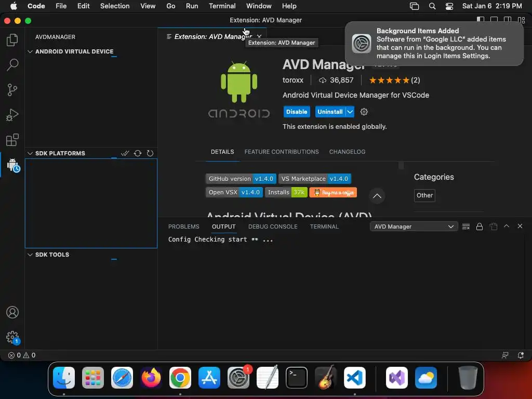Open the Search view in activity bar

point(12,64)
